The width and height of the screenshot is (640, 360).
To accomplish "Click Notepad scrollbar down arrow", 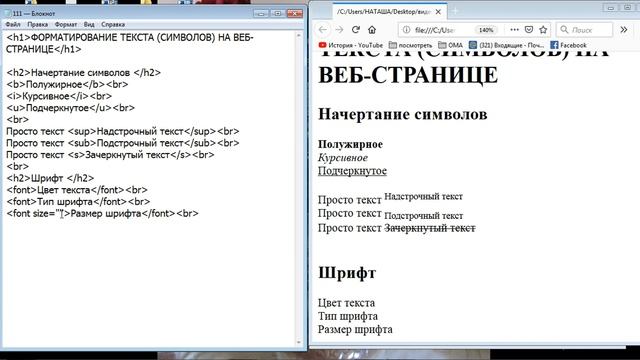I will (x=298, y=342).
